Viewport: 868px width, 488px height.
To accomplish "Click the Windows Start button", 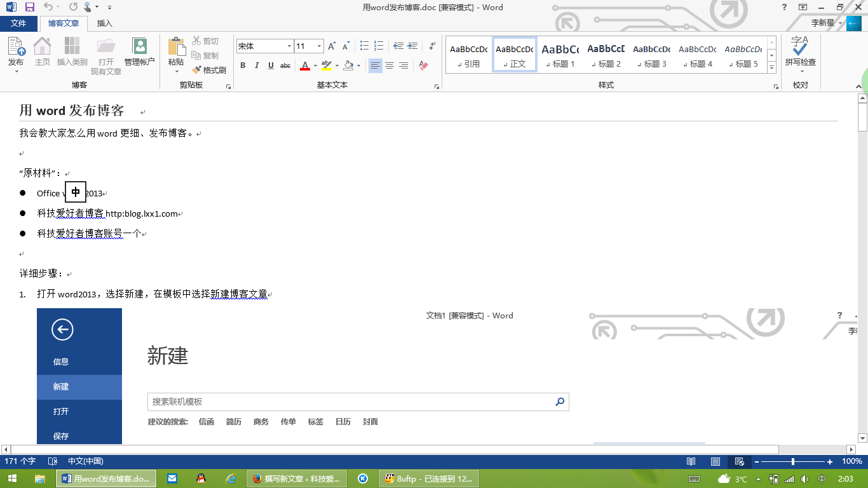I will pos(12,478).
